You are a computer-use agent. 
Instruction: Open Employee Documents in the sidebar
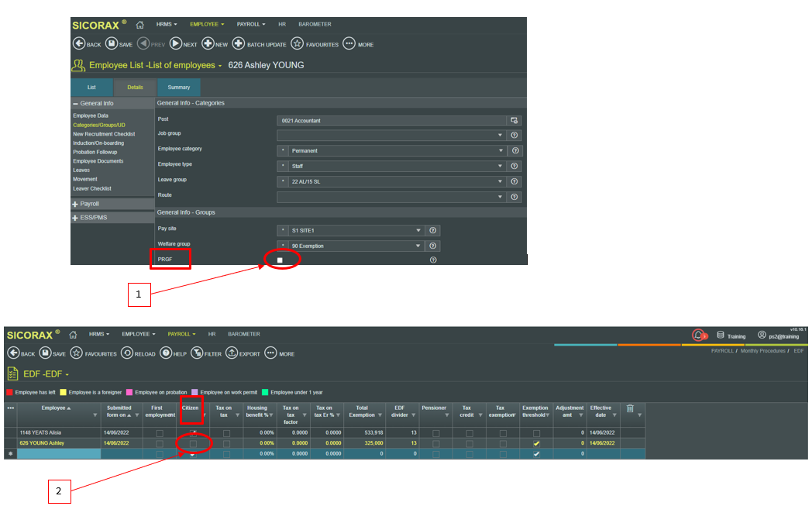coord(98,161)
